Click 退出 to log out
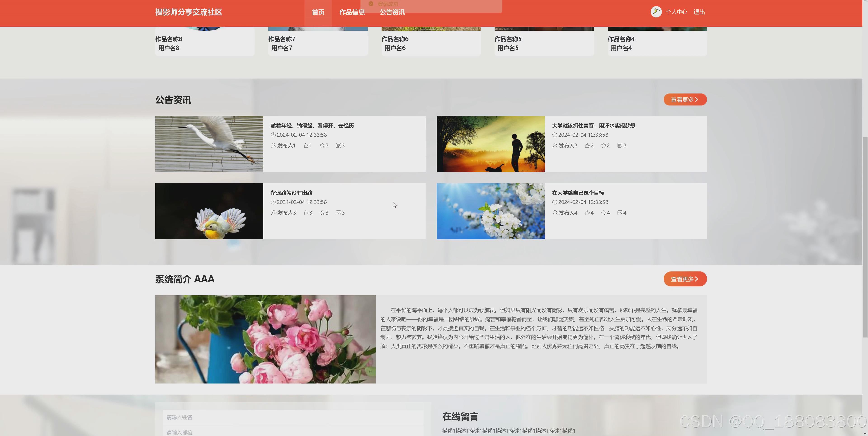 tap(699, 12)
